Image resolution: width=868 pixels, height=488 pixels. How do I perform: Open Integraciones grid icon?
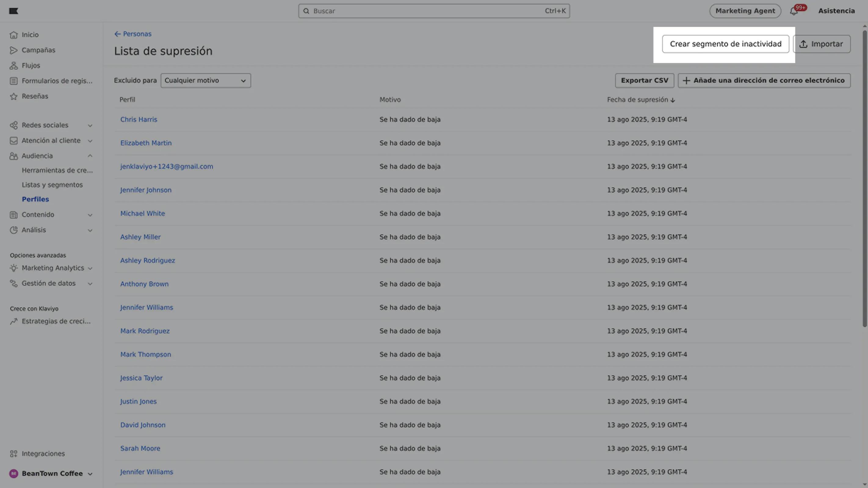[13, 454]
